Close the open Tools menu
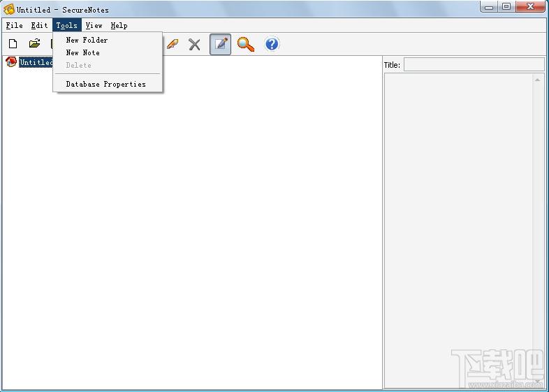 [67, 25]
